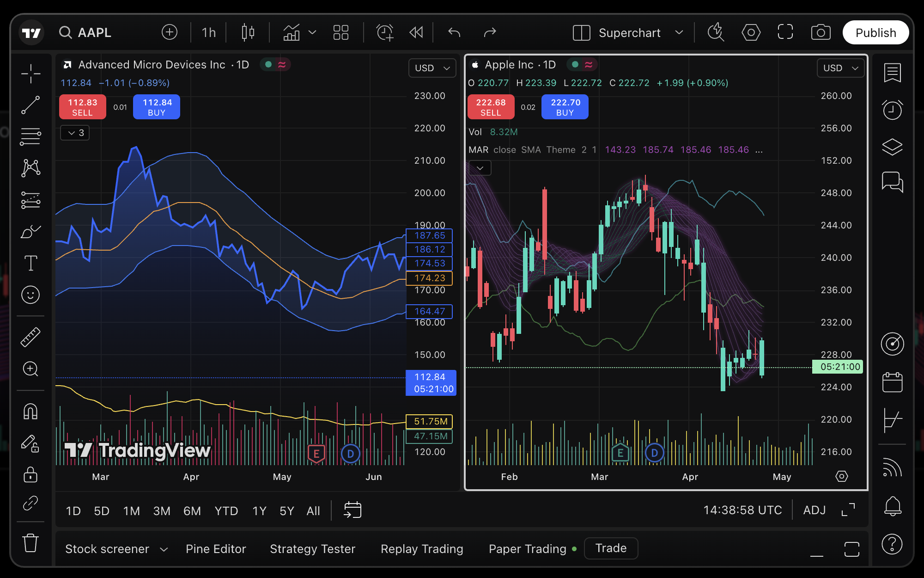Switch to Strategy Tester tab
The image size is (924, 578).
tap(312, 548)
